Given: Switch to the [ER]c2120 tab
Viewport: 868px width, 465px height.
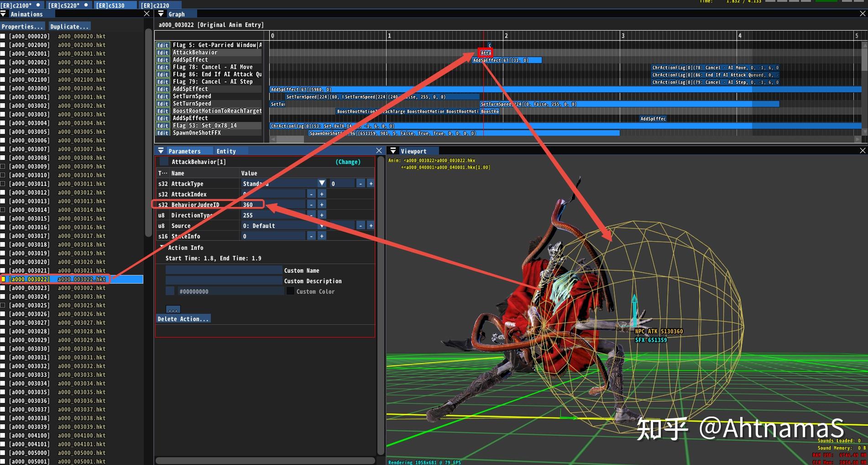Looking at the screenshot, I should coord(155,5).
